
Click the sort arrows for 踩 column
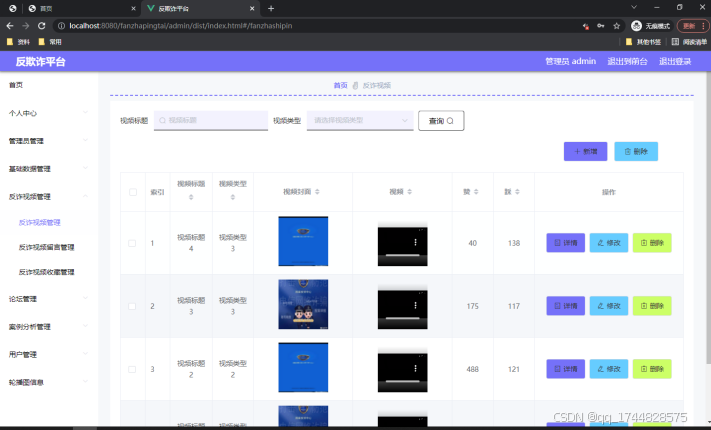517,192
